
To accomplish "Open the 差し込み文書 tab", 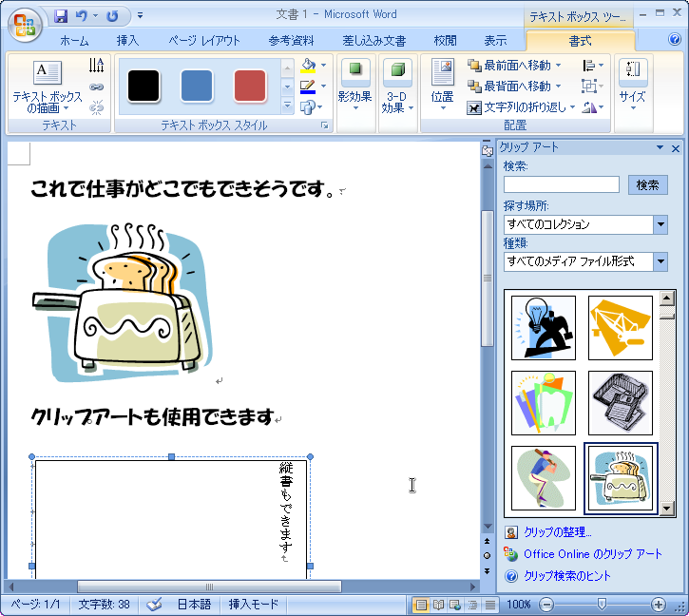I will click(x=373, y=41).
